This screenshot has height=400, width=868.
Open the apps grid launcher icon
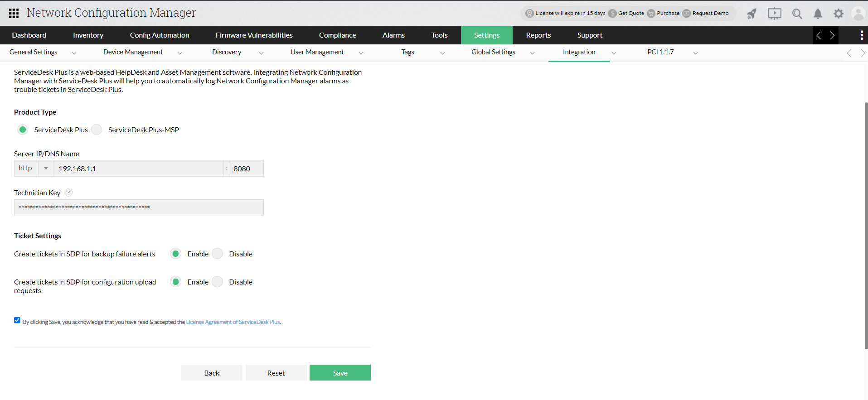pos(14,13)
